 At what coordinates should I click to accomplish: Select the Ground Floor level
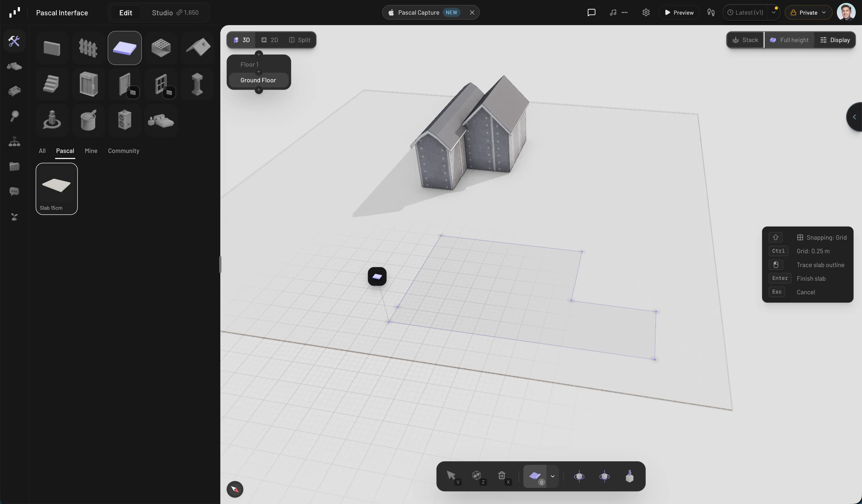click(x=259, y=80)
